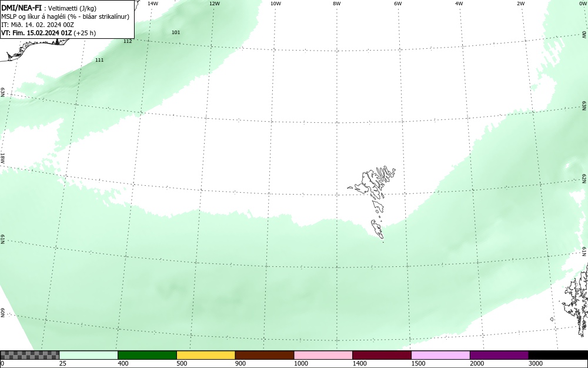588x368 pixels.
Task: Click the station value "101"
Action: 176,32
